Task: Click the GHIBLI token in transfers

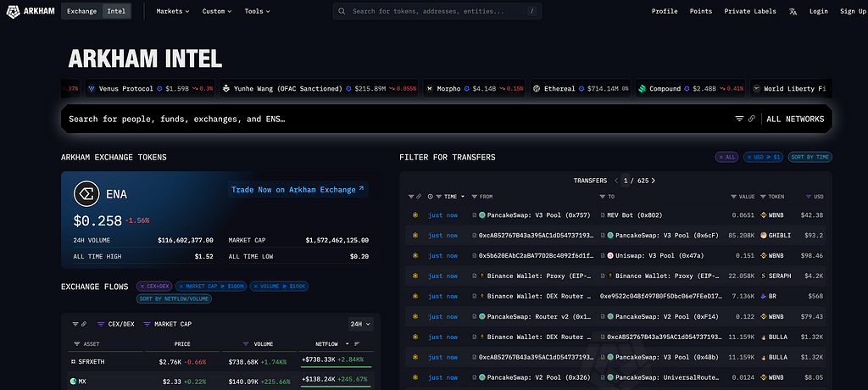Action: point(776,236)
